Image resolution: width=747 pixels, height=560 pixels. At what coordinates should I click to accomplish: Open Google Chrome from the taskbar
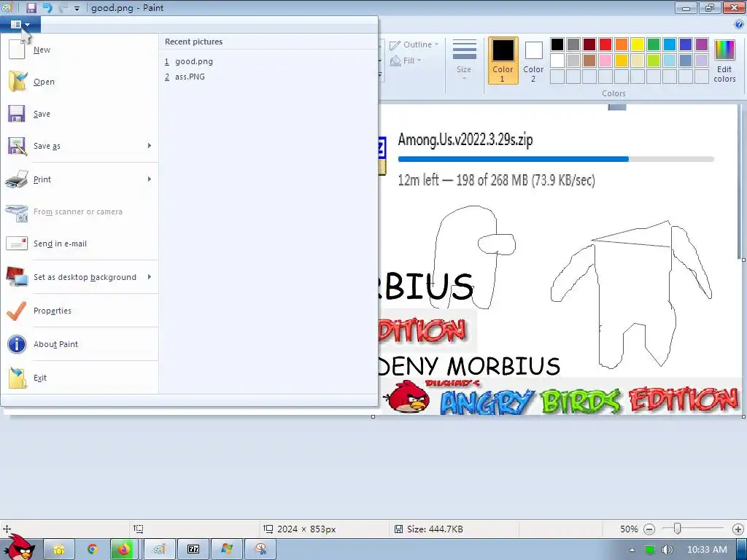click(x=92, y=550)
